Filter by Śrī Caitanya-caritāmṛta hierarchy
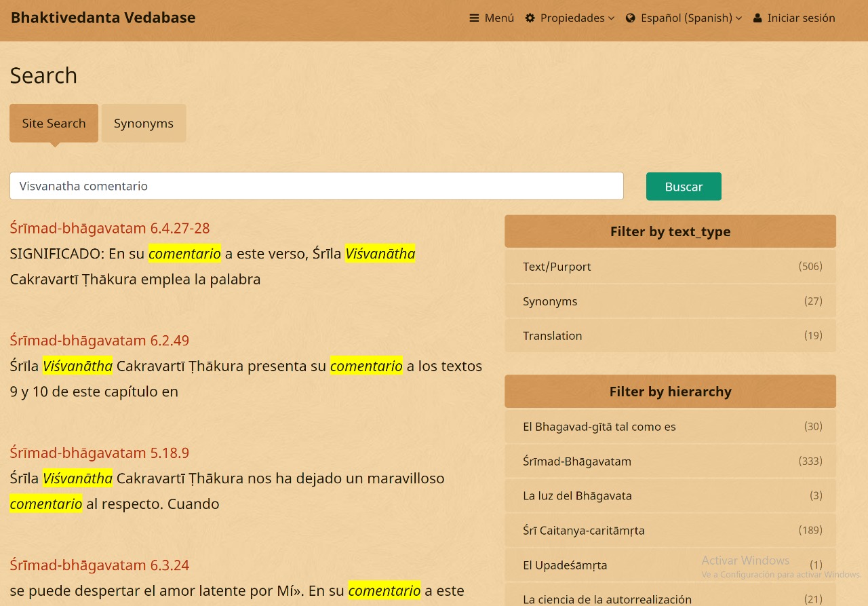 tap(583, 531)
